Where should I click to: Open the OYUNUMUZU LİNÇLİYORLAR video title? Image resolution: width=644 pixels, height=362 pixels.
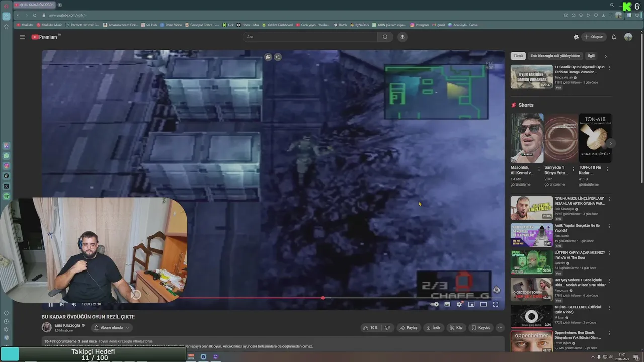pyautogui.click(x=580, y=201)
